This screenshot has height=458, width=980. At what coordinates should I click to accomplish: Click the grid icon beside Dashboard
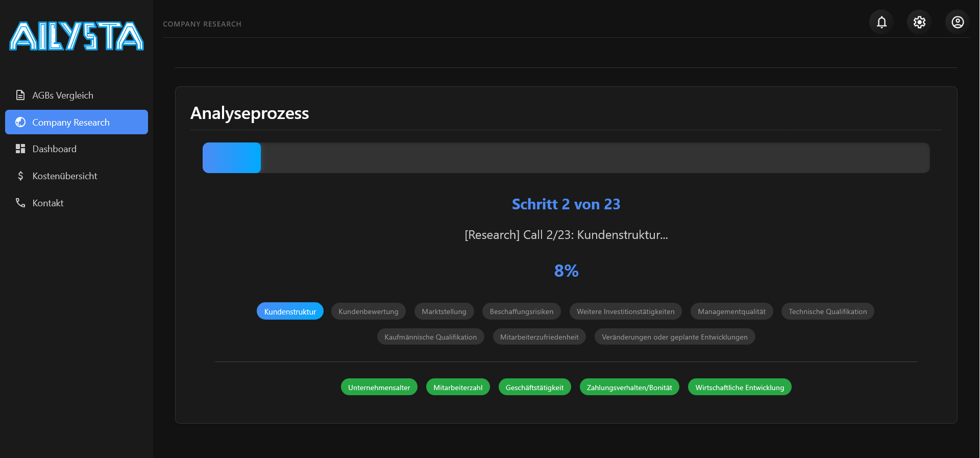[x=20, y=149]
